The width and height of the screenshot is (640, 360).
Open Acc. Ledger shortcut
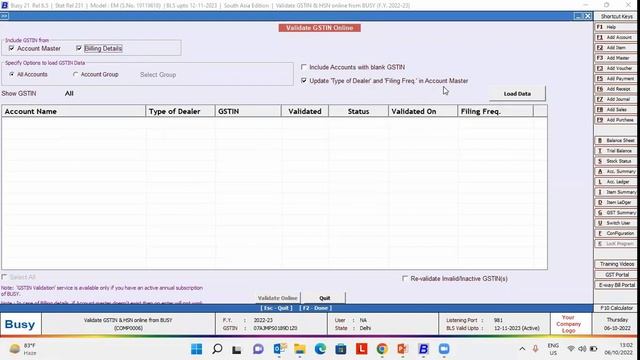tap(616, 182)
